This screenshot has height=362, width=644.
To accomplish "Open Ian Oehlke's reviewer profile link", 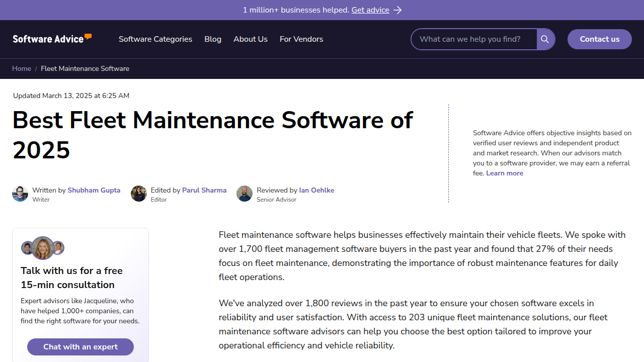I will pos(316,190).
